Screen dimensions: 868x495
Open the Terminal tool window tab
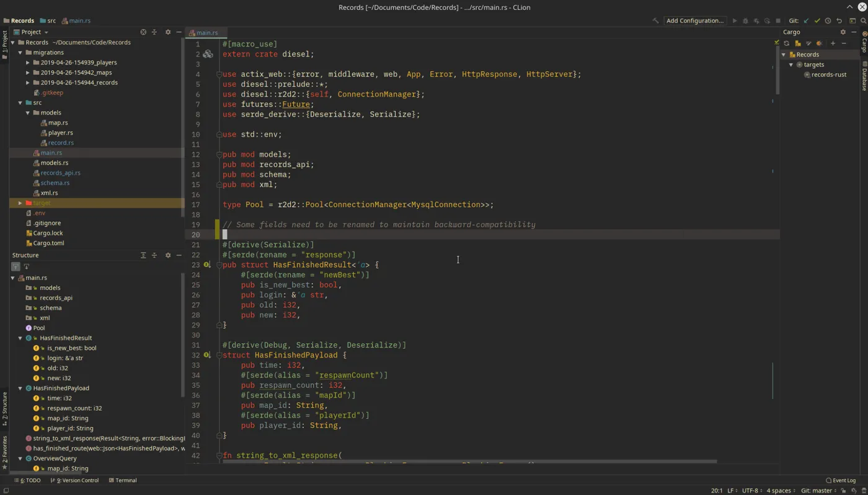tap(123, 480)
